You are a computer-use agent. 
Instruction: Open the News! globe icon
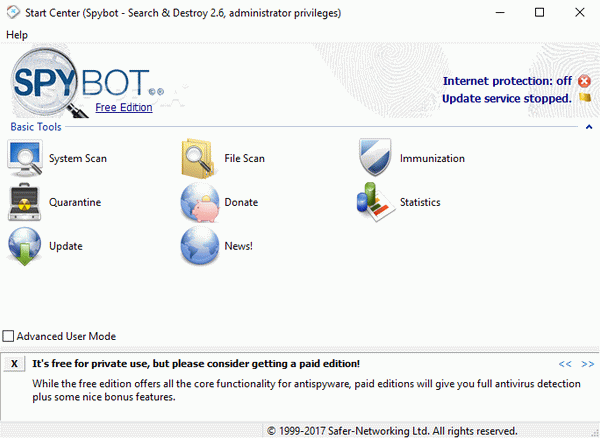199,246
